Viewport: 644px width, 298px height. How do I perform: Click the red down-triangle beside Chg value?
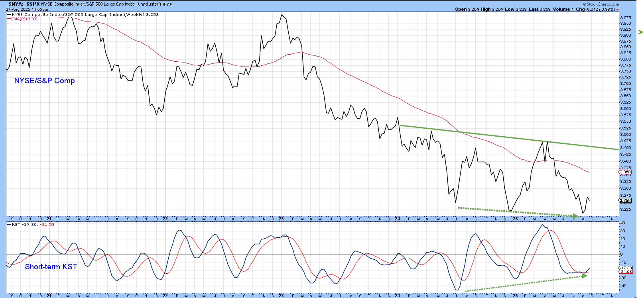tap(618, 10)
